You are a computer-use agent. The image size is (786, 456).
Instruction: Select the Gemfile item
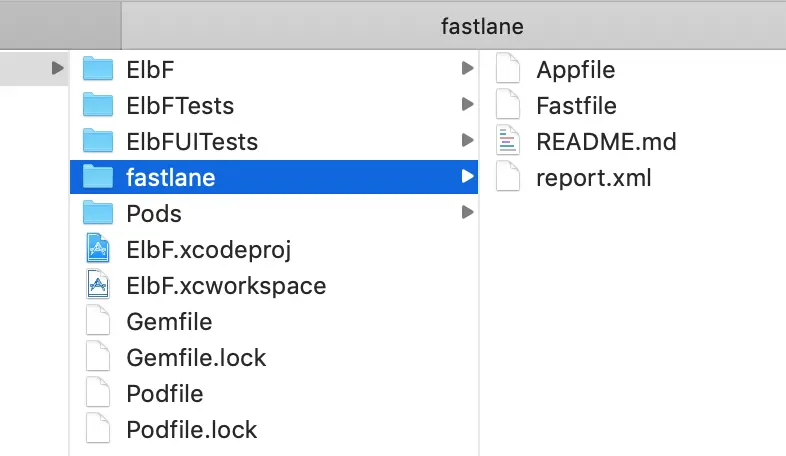[169, 322]
